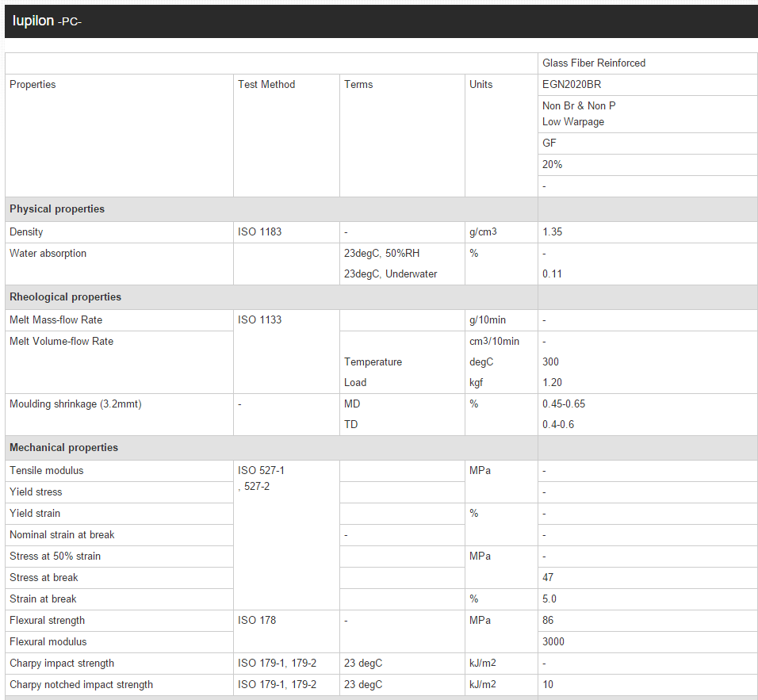Image resolution: width=758 pixels, height=700 pixels.
Task: Select the flexural modulus value 3000
Action: 553,641
